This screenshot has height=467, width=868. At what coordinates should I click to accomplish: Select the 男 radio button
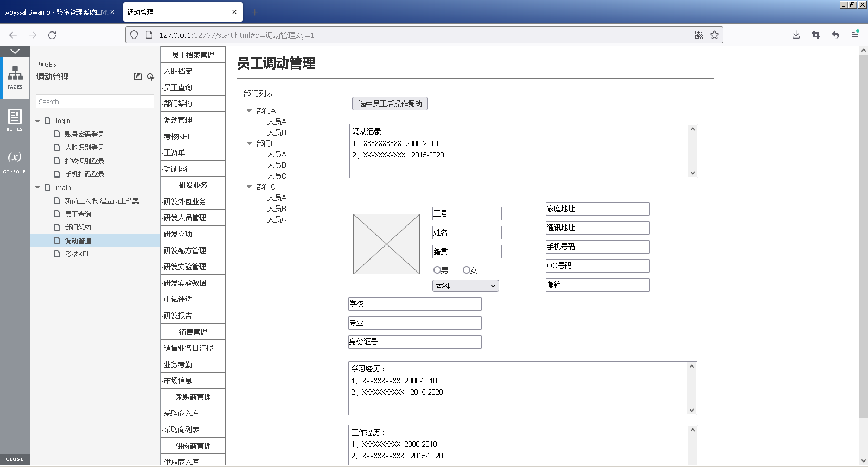(437, 270)
